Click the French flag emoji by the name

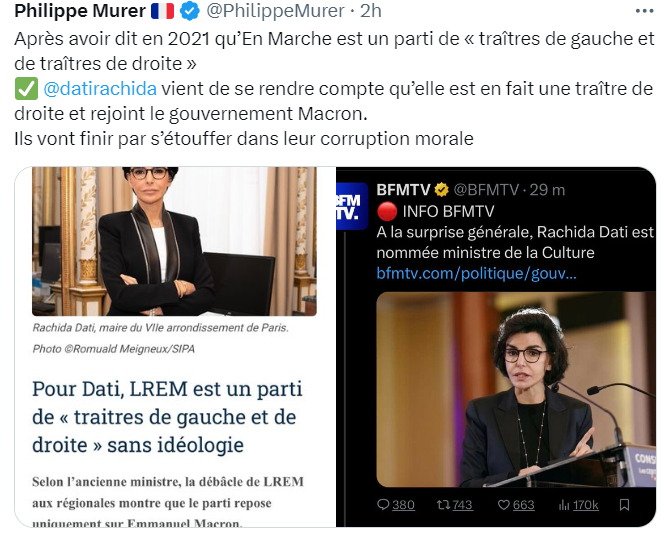[x=162, y=11]
